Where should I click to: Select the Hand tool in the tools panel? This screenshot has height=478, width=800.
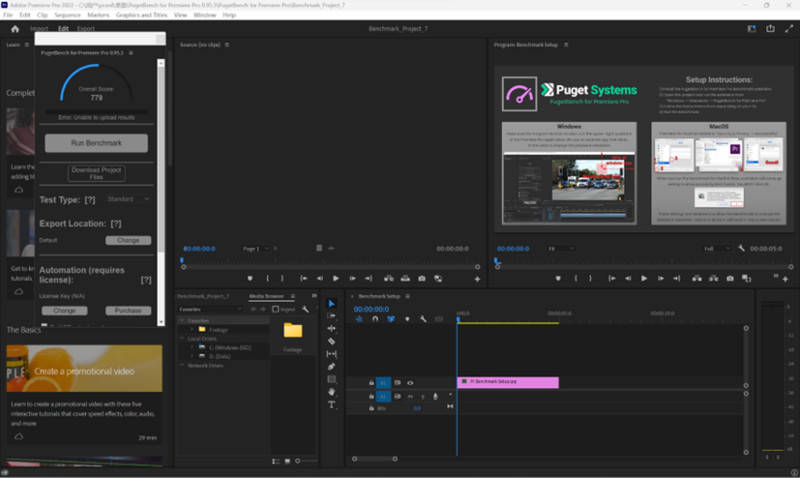pos(332,391)
